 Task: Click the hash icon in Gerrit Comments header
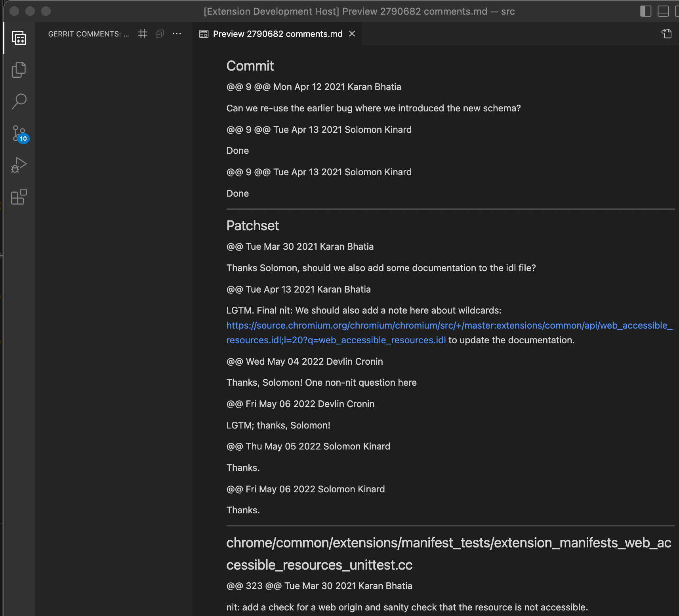pyautogui.click(x=143, y=34)
